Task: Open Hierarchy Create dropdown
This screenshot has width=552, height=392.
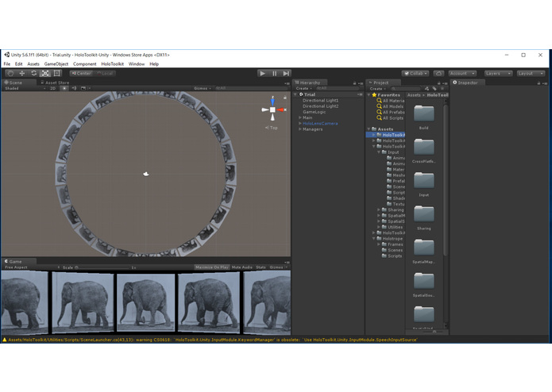Action: click(x=303, y=88)
